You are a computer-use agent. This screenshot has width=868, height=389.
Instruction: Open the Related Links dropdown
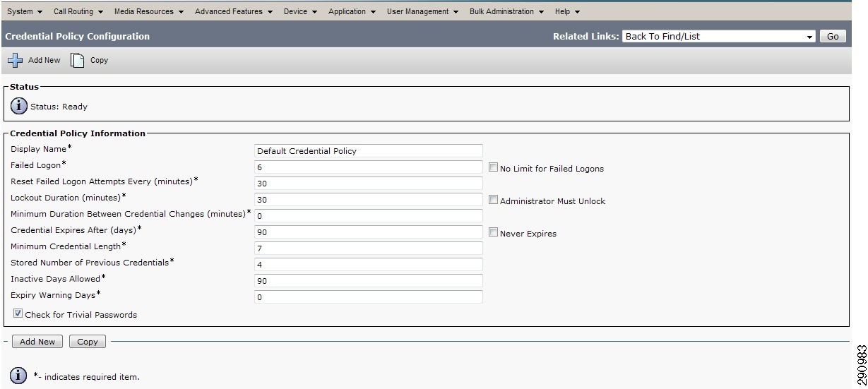(x=719, y=37)
